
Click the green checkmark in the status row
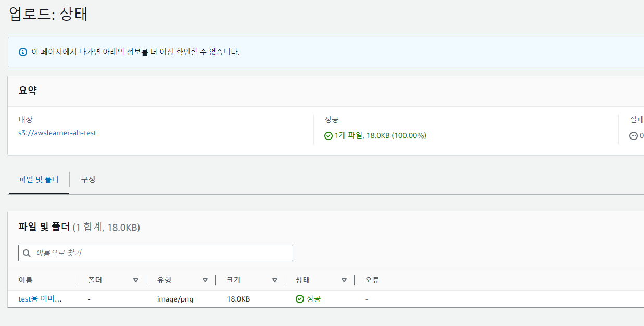tap(300, 299)
